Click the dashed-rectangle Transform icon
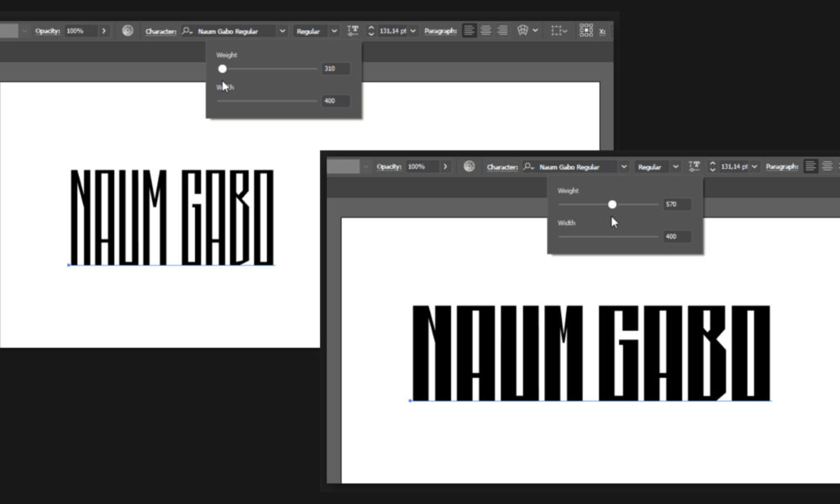 coord(555,30)
